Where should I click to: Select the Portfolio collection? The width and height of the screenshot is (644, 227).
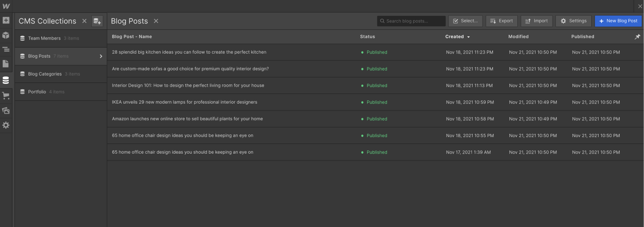click(x=37, y=92)
